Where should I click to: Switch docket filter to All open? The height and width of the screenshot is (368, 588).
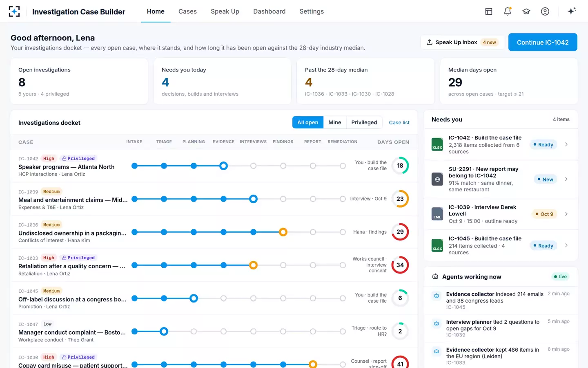pyautogui.click(x=308, y=122)
